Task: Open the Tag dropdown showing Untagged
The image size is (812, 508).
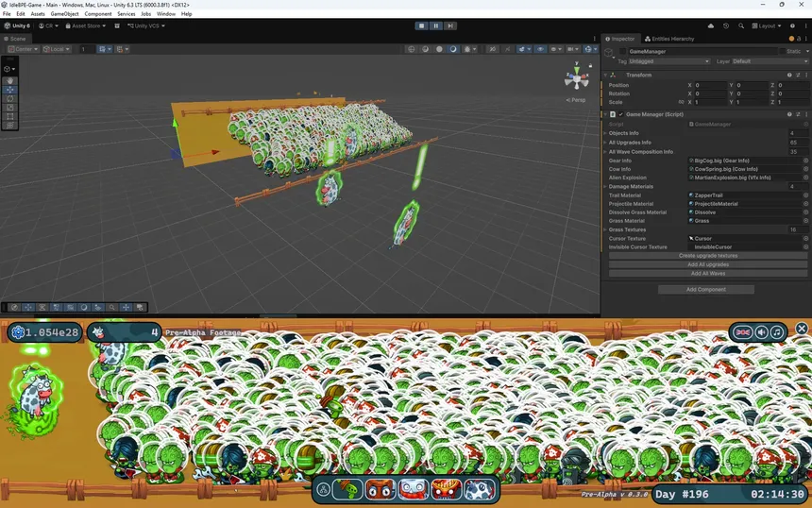Action: coord(668,61)
